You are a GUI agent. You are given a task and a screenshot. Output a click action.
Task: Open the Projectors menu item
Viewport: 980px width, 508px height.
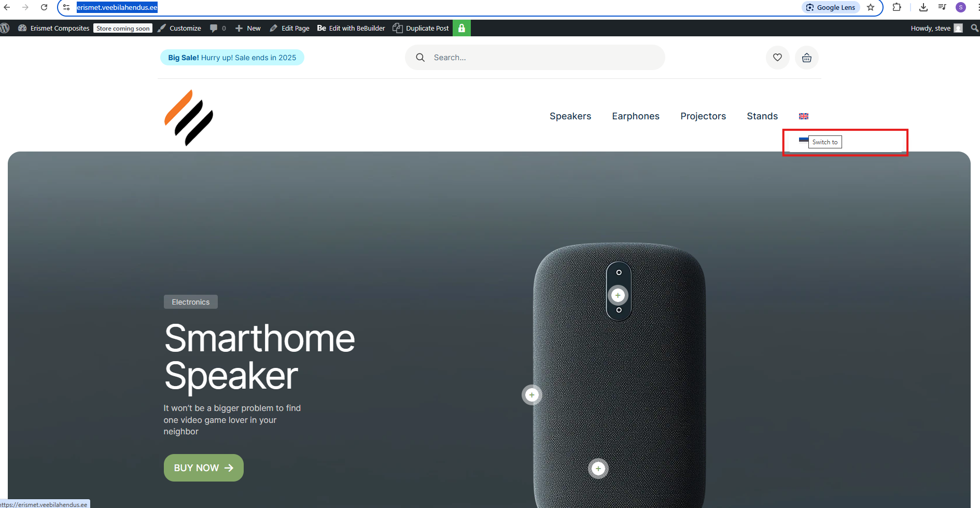point(703,116)
